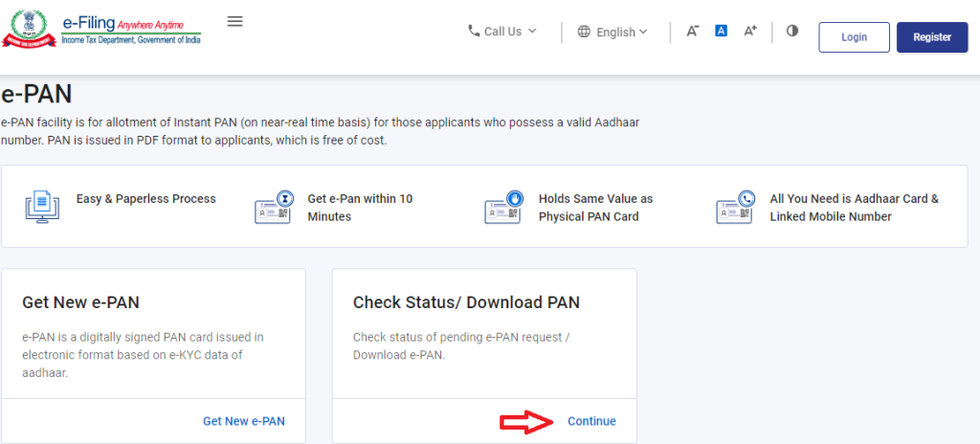
Task: Click Continue under Check Status/Download PAN
Action: click(591, 421)
